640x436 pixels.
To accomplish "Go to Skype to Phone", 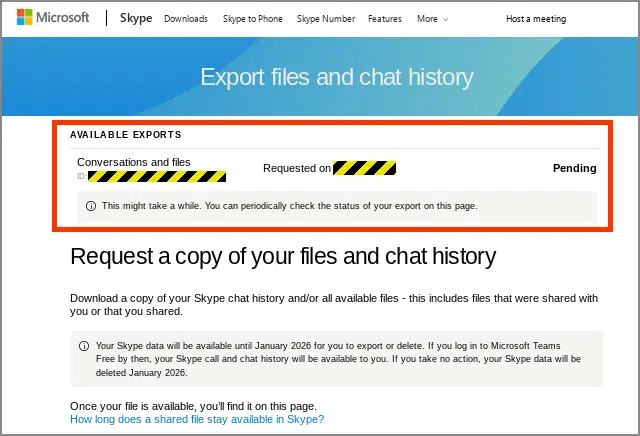I will [253, 19].
